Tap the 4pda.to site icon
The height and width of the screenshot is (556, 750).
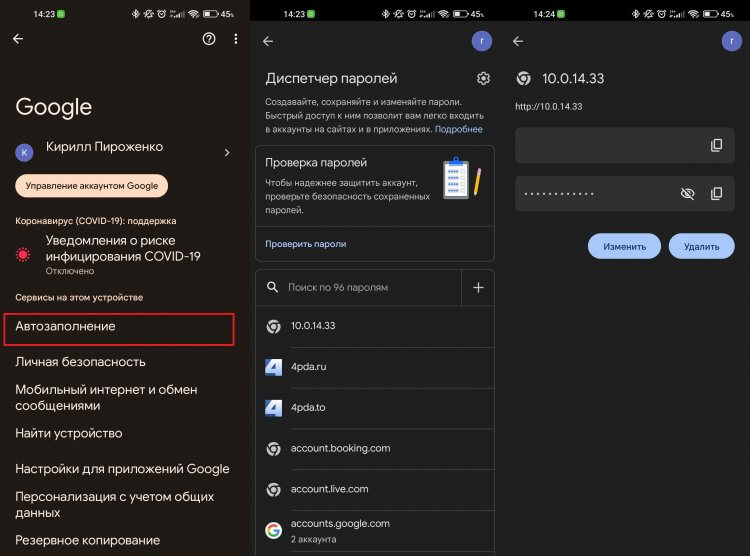pos(274,408)
